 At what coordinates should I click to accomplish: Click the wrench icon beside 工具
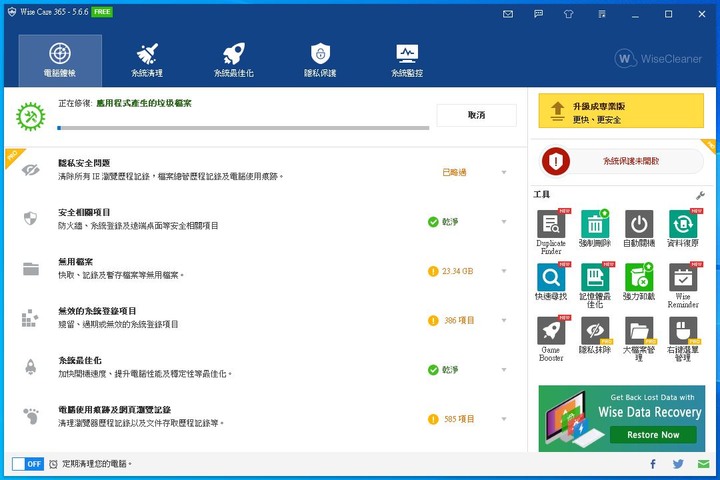pos(700,195)
